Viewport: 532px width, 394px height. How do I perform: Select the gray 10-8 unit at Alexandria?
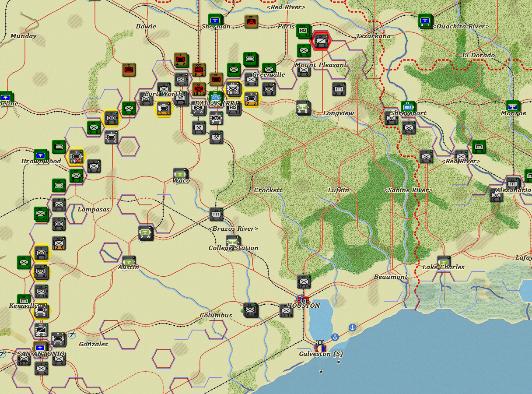(x=496, y=195)
